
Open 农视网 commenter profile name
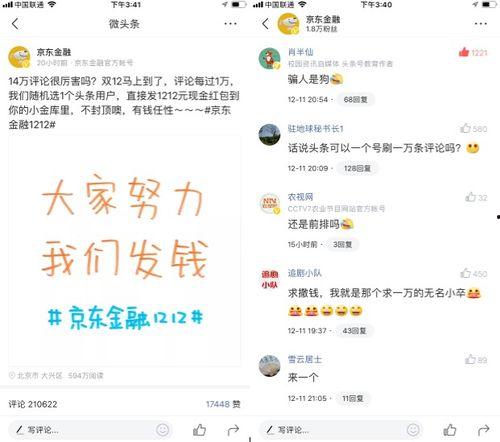(300, 197)
